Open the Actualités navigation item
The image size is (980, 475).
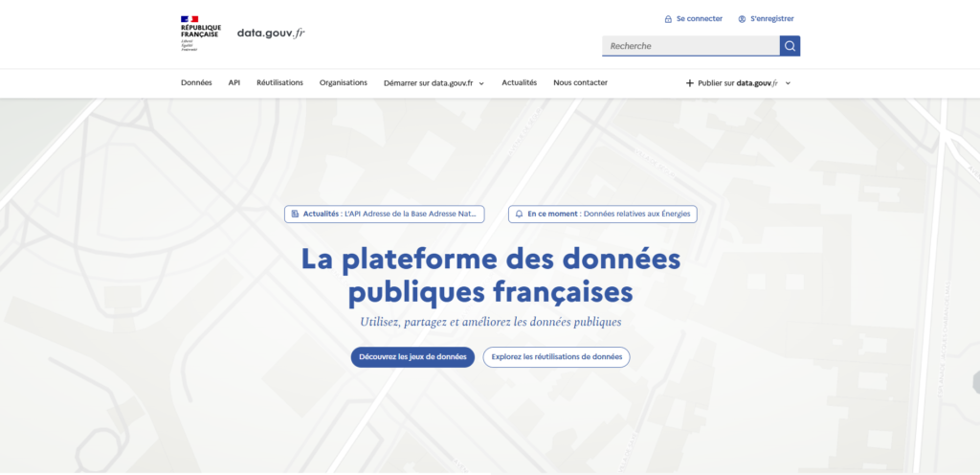point(520,82)
